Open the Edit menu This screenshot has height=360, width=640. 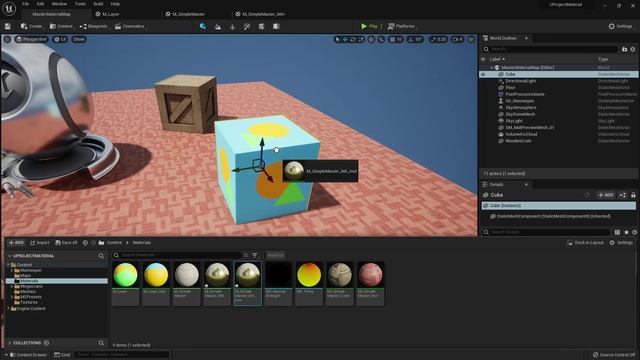[x=40, y=4]
